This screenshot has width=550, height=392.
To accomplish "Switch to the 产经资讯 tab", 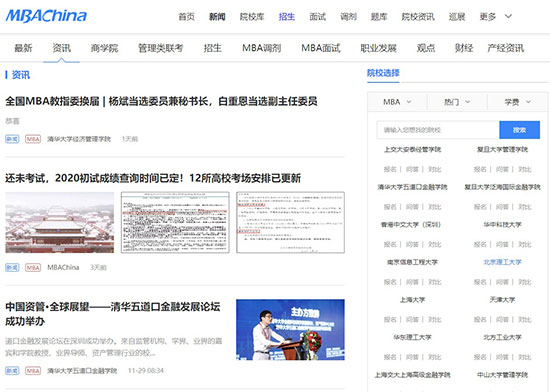I will [505, 48].
